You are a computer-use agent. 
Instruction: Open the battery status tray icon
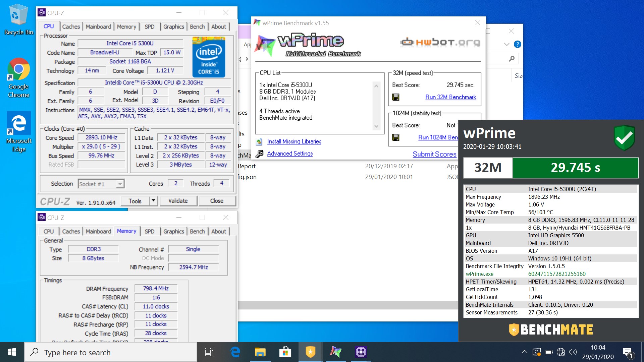tap(549, 352)
